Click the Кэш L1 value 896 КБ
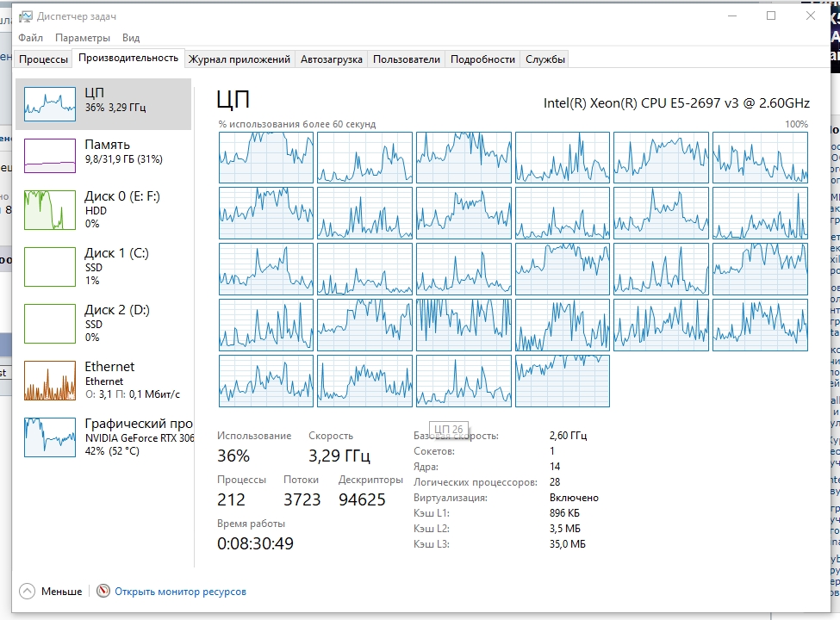Image resolution: width=840 pixels, height=620 pixels. (564, 513)
